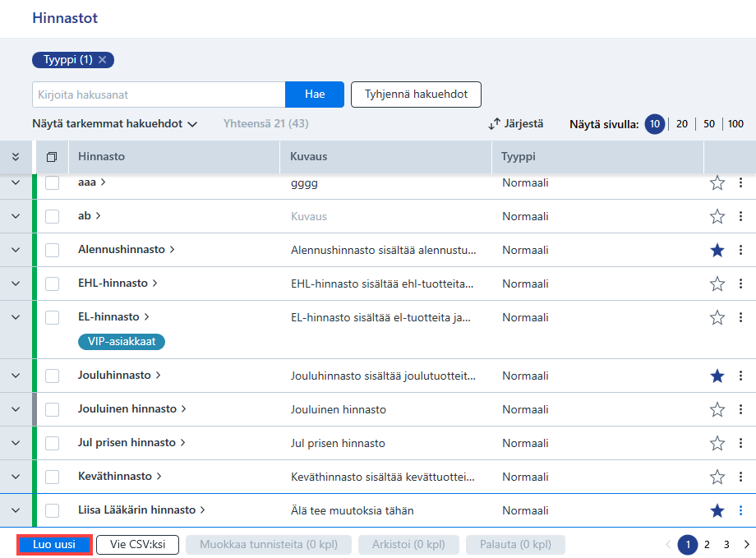Expand the Alennushinnasto row
Viewport: 756px width, 558px height.
tap(16, 251)
